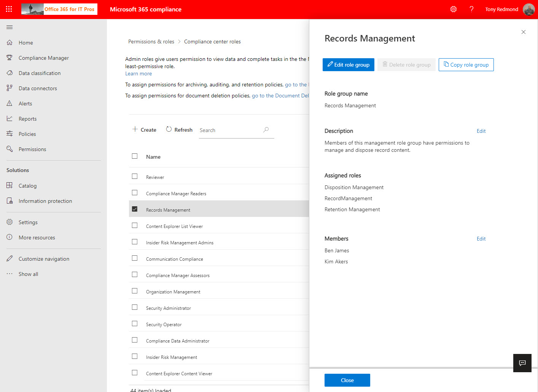This screenshot has height=392, width=538.
Task: Click the plus icon beside Create
Action: coord(135,129)
